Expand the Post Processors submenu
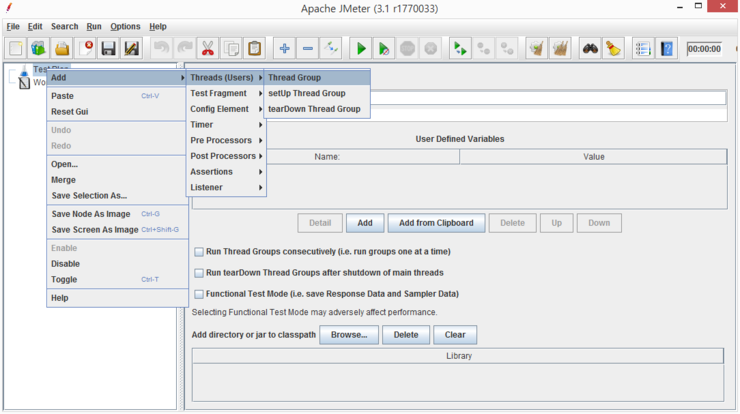740x414 pixels. pyautogui.click(x=226, y=156)
